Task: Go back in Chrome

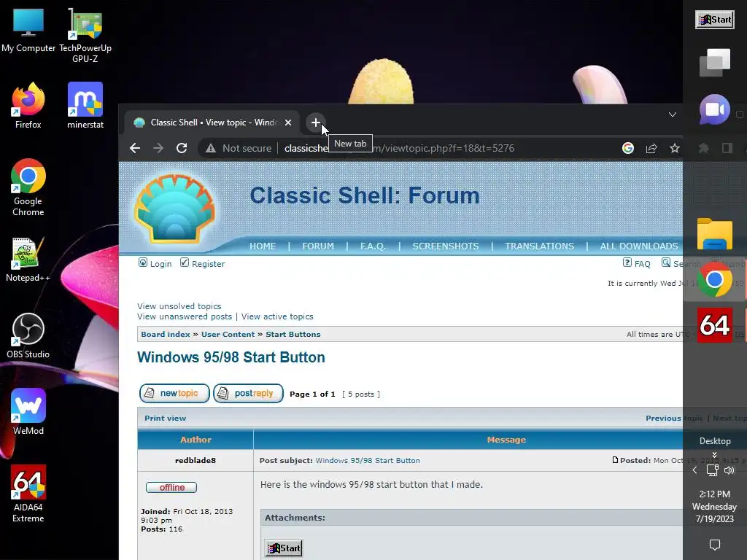Action: (x=135, y=148)
